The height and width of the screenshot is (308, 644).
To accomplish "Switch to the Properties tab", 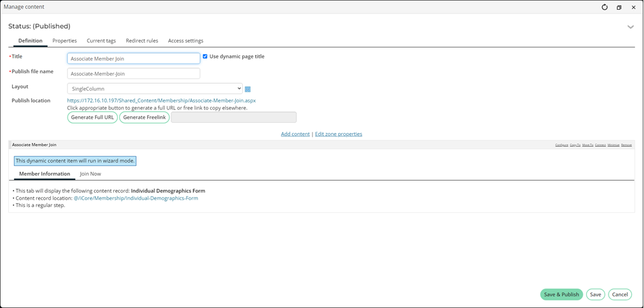I will (x=64, y=41).
